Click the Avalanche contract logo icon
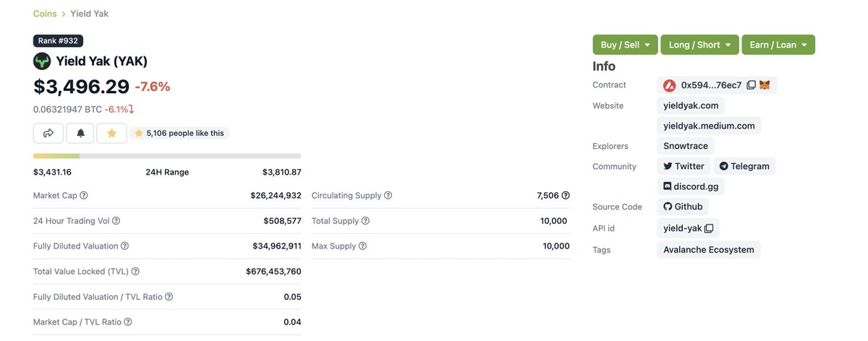This screenshot has height=341, width=868. pyautogui.click(x=670, y=85)
